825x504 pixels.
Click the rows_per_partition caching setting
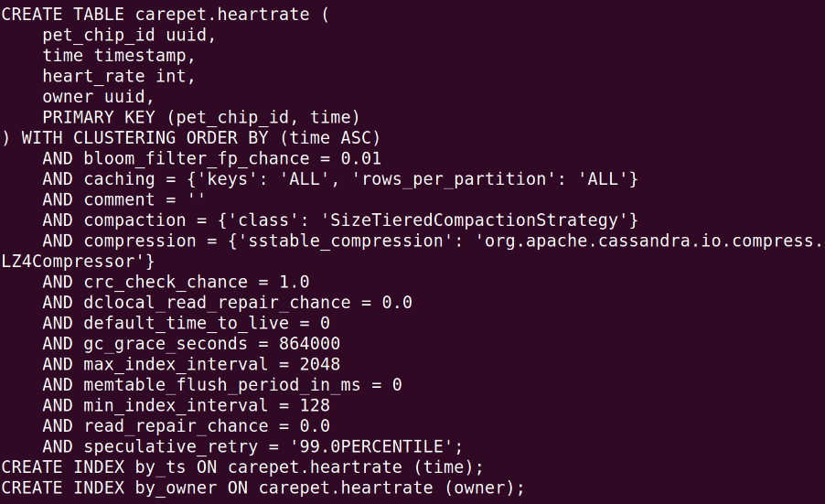click(x=494, y=179)
